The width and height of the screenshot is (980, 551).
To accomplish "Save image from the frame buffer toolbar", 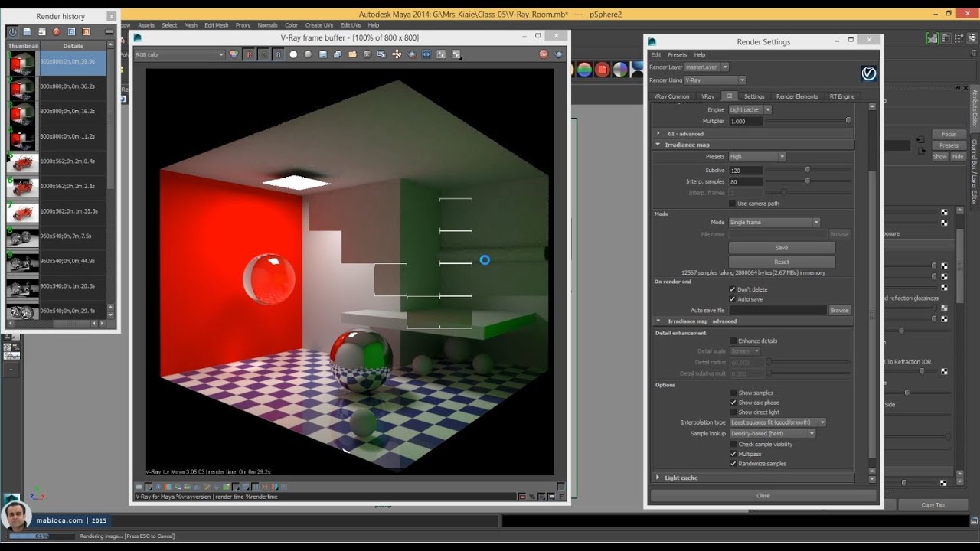I will 323,54.
